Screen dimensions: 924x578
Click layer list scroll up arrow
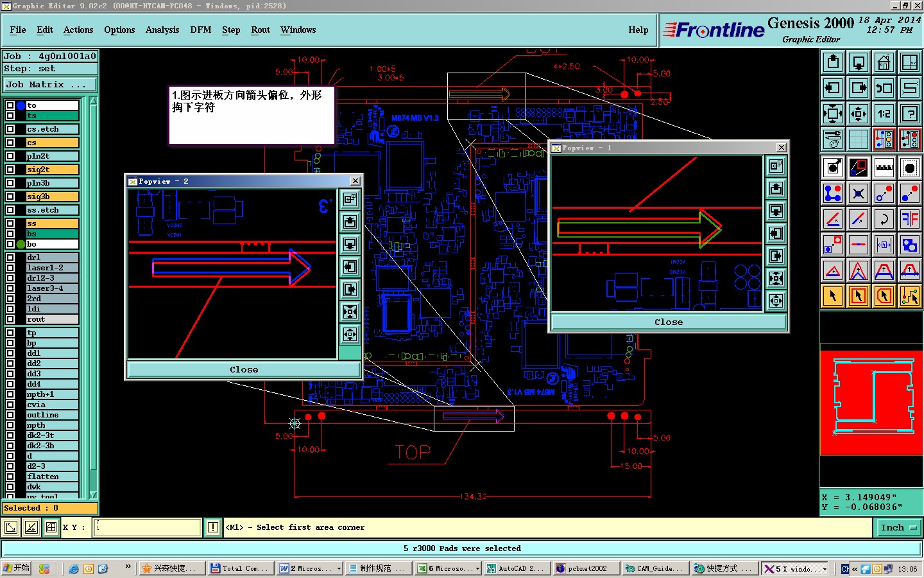click(x=94, y=101)
